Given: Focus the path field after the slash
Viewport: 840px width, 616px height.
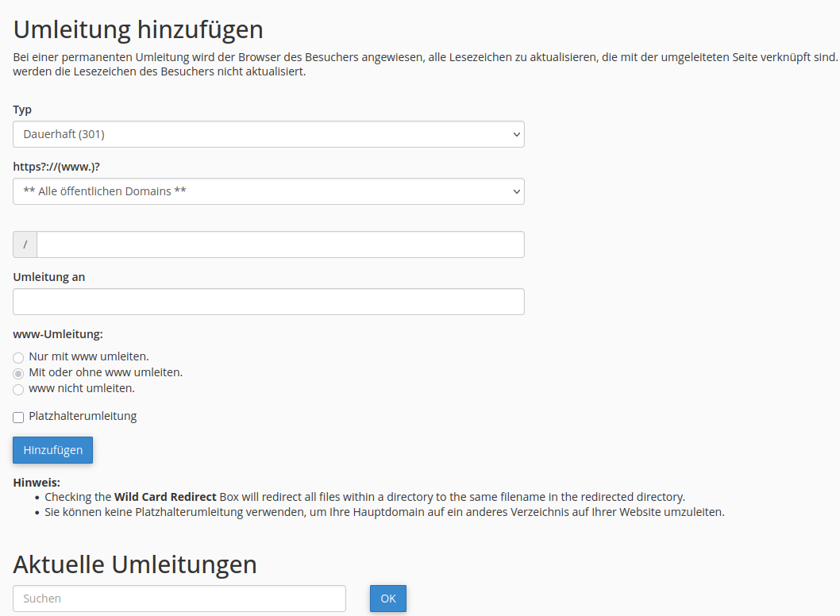Looking at the screenshot, I should tap(279, 244).
